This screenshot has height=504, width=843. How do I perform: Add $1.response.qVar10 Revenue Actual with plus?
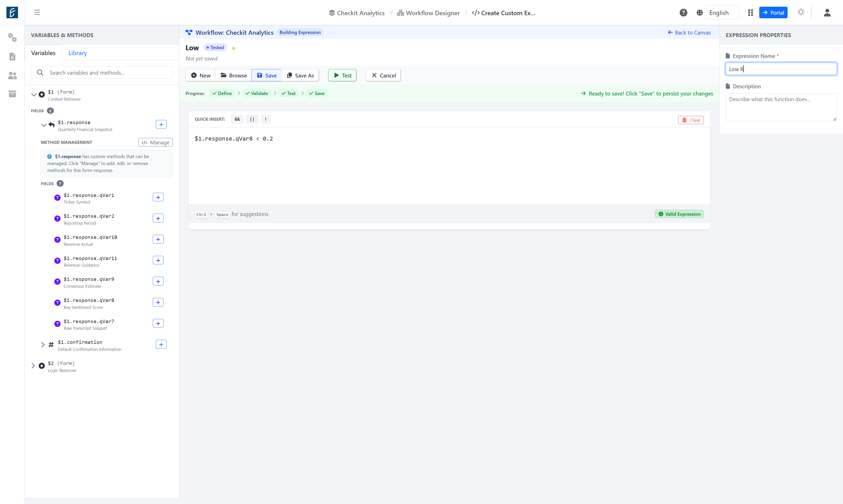point(158,239)
